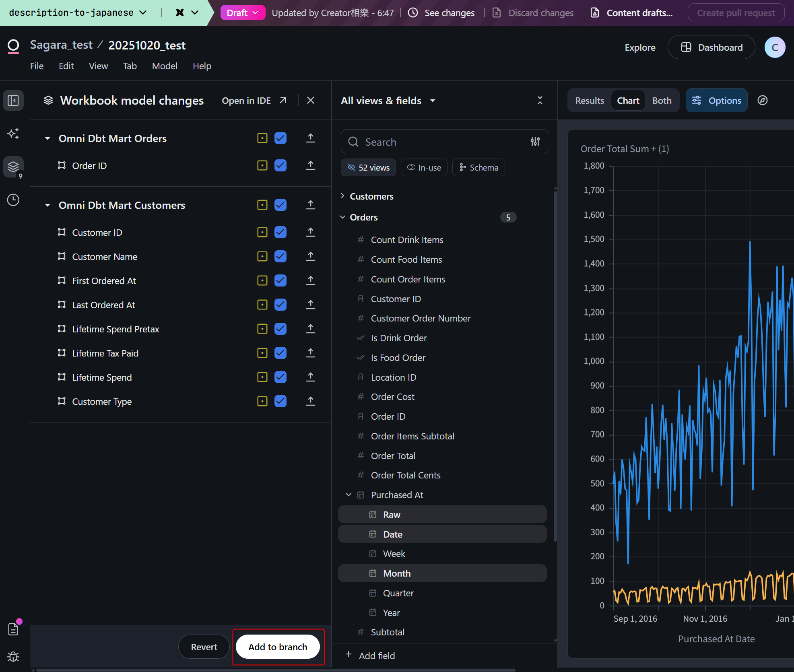Click the AI sparkle icon in left sidebar

point(13,134)
